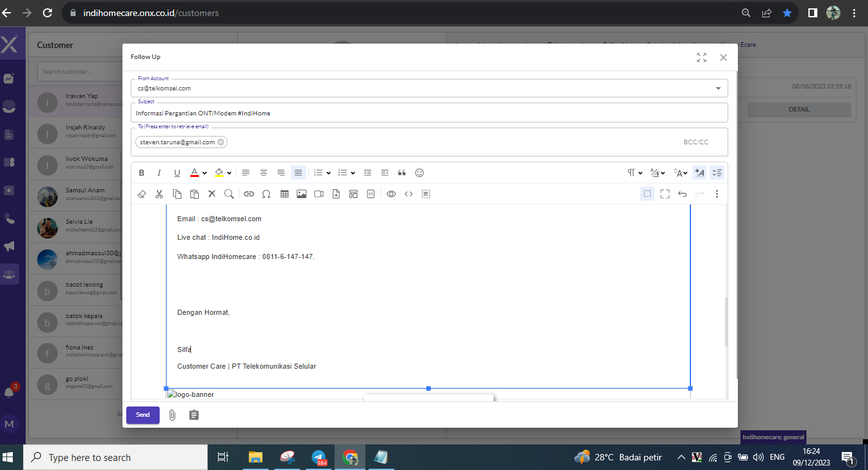The height and width of the screenshot is (470, 868).
Task: Insert a table using the grid icon
Action: click(284, 194)
